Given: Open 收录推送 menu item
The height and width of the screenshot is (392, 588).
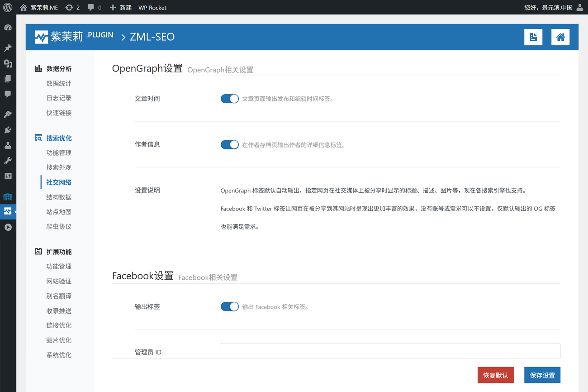Looking at the screenshot, I should coord(59,311).
